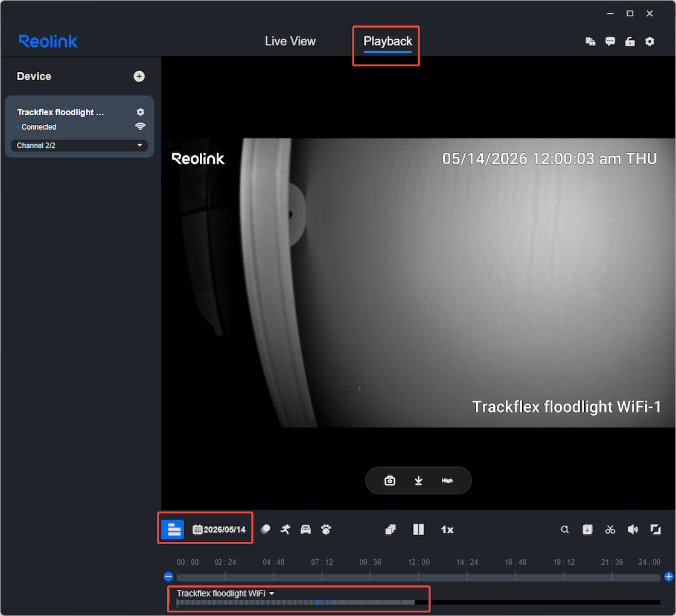Toggle the timeline list view button
This screenshot has height=616, width=676.
[173, 529]
